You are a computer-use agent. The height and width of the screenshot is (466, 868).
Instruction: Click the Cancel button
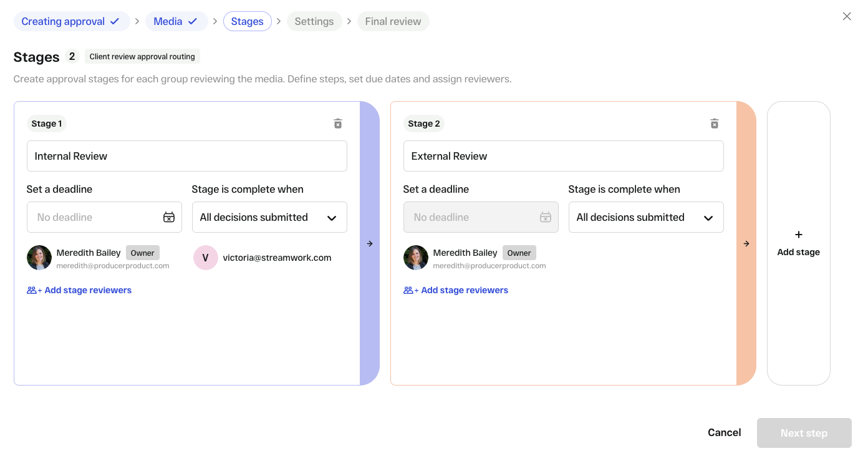pyautogui.click(x=725, y=433)
